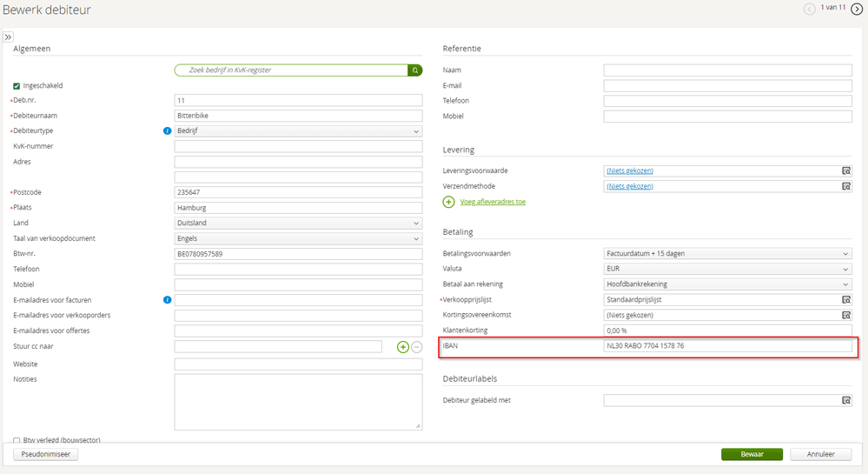Click the Bewaar save button
The height and width of the screenshot is (474, 868).
click(x=752, y=454)
